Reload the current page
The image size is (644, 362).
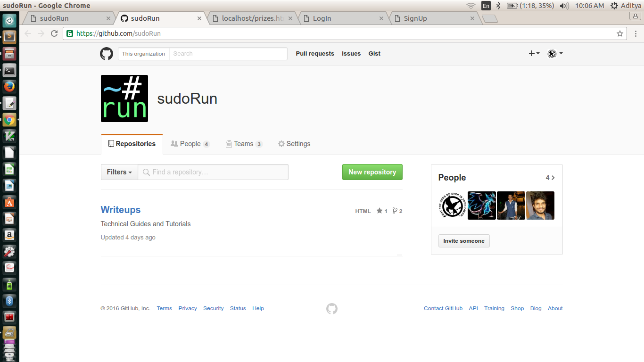pyautogui.click(x=54, y=33)
